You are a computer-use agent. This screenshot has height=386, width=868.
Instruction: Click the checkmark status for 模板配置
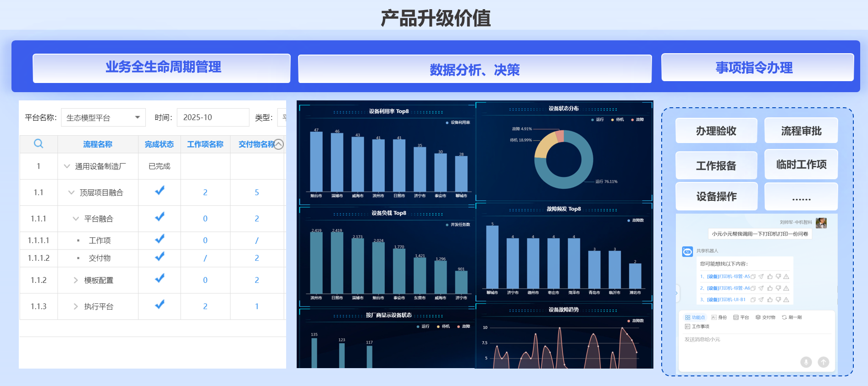(x=160, y=278)
